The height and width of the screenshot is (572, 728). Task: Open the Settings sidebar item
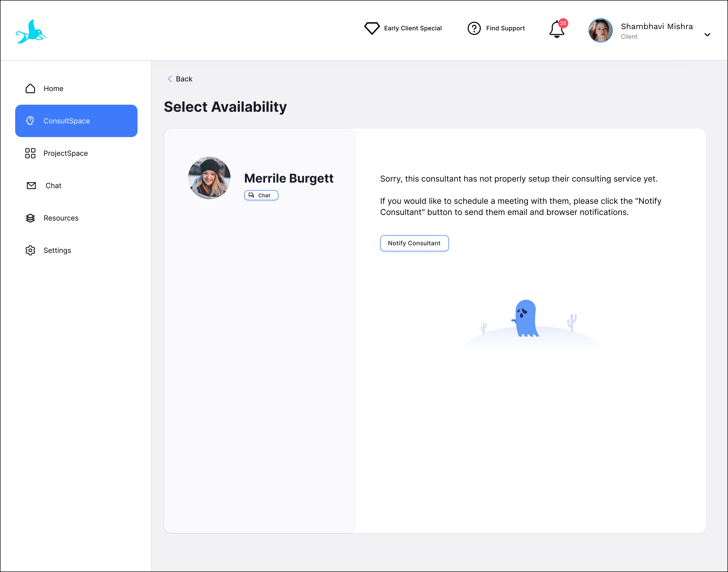point(57,251)
